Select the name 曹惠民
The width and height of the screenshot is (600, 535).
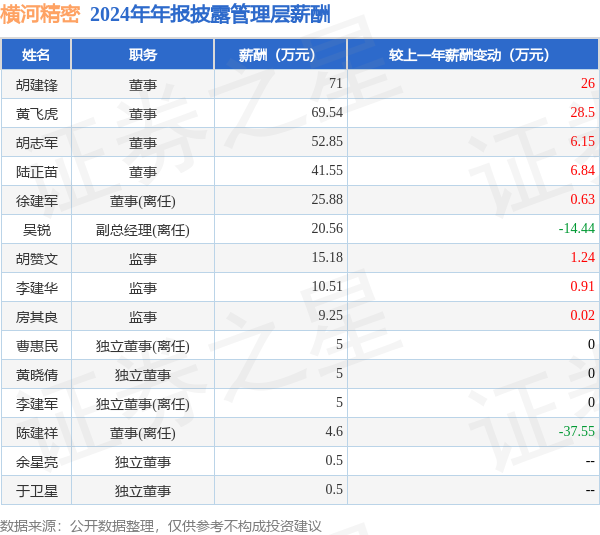point(37,346)
